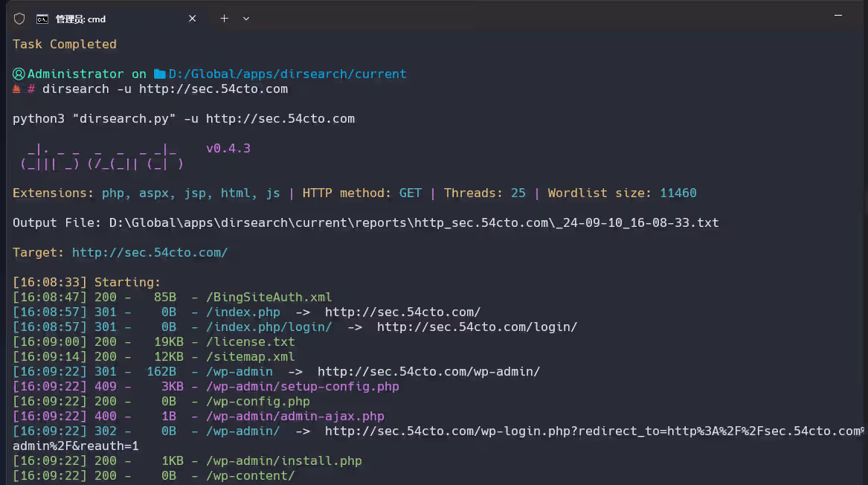This screenshot has width=868, height=485.
Task: Click the sec.54cto.com/wp-admin/ redirect URL
Action: click(428, 372)
